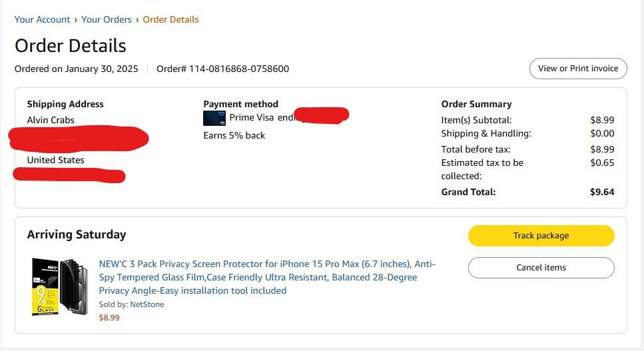Click the Cancel items button

541,267
